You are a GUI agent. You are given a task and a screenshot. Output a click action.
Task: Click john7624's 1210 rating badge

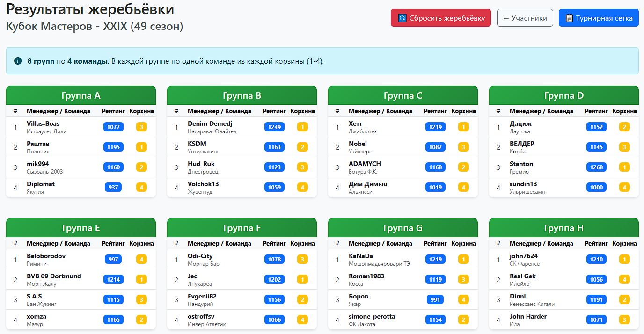tap(596, 259)
